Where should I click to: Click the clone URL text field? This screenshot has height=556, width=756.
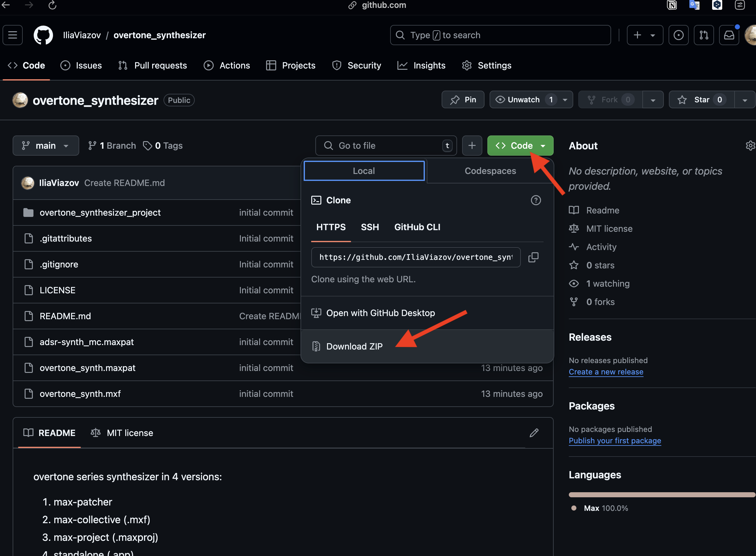416,257
